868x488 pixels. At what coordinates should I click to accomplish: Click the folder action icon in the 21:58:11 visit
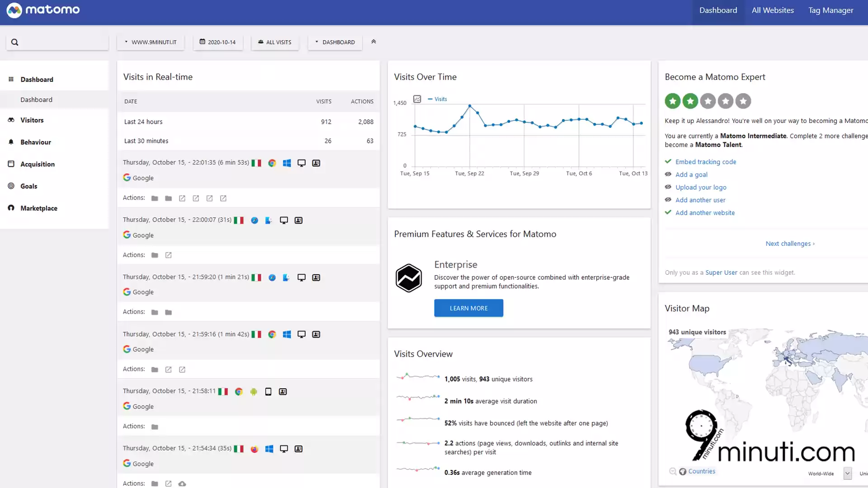(155, 427)
